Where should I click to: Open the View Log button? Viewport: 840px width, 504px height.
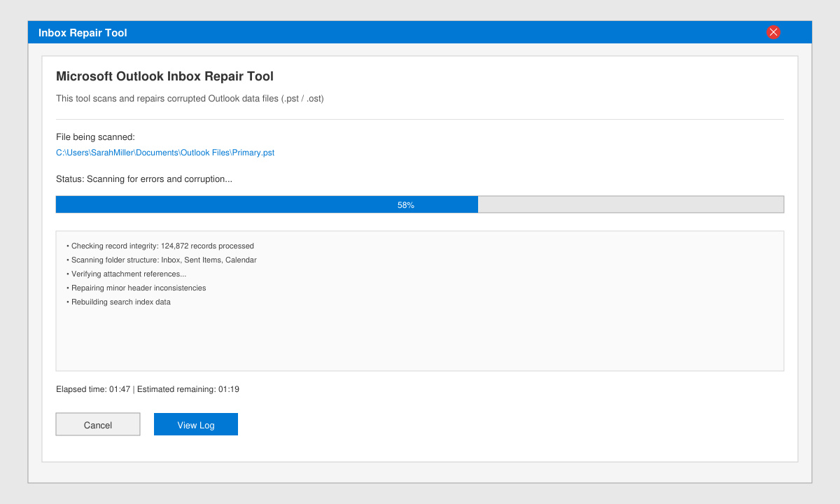(x=196, y=424)
